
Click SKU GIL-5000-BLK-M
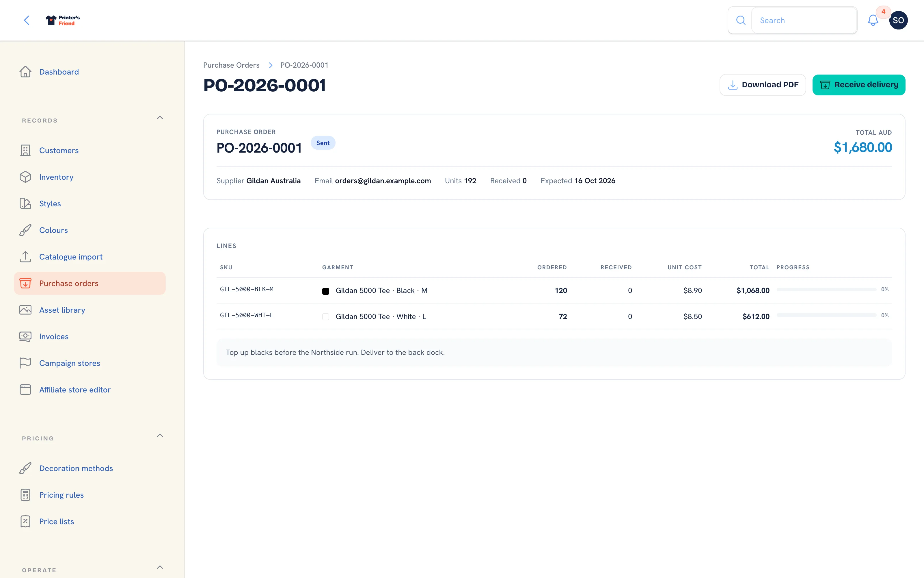click(x=247, y=289)
